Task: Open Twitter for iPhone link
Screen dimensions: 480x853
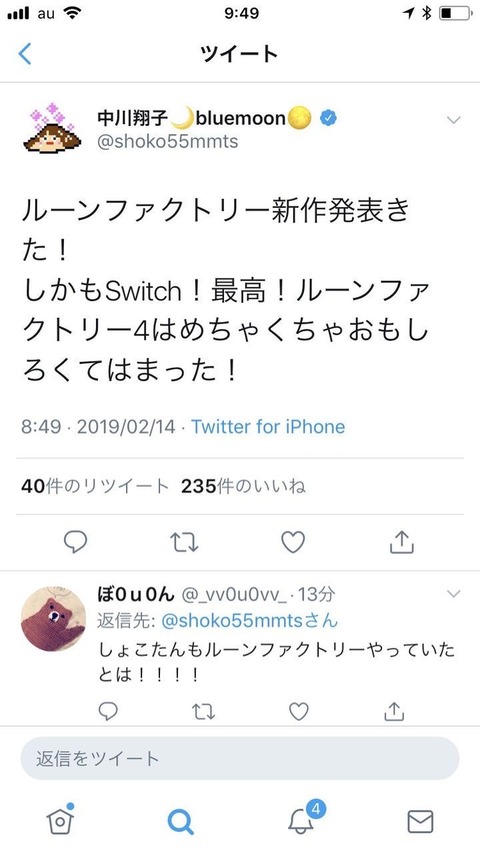Action: point(268,426)
